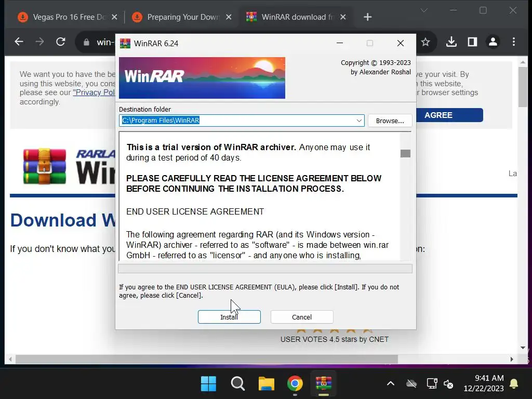The height and width of the screenshot is (399, 532).
Task: Open Chrome downloads icon
Action: pos(451,42)
